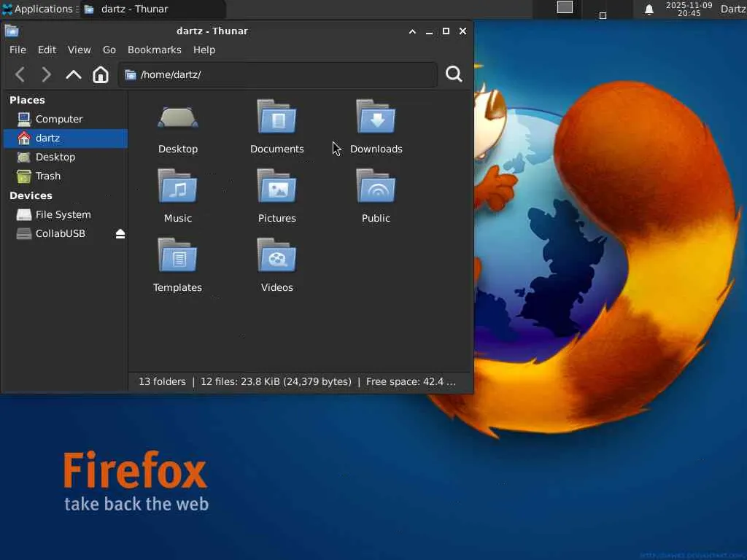Screen dimensions: 747x560
Task: Open Trash in Places sidebar
Action: pyautogui.click(x=65, y=176)
